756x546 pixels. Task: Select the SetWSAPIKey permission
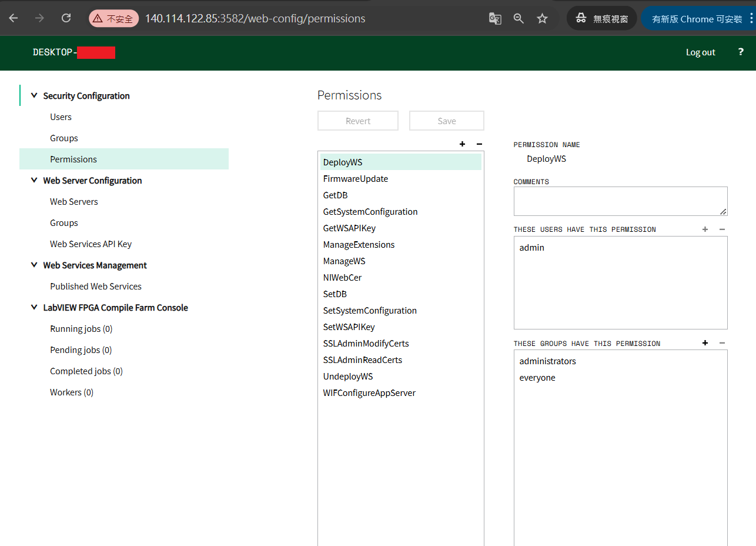(401, 327)
